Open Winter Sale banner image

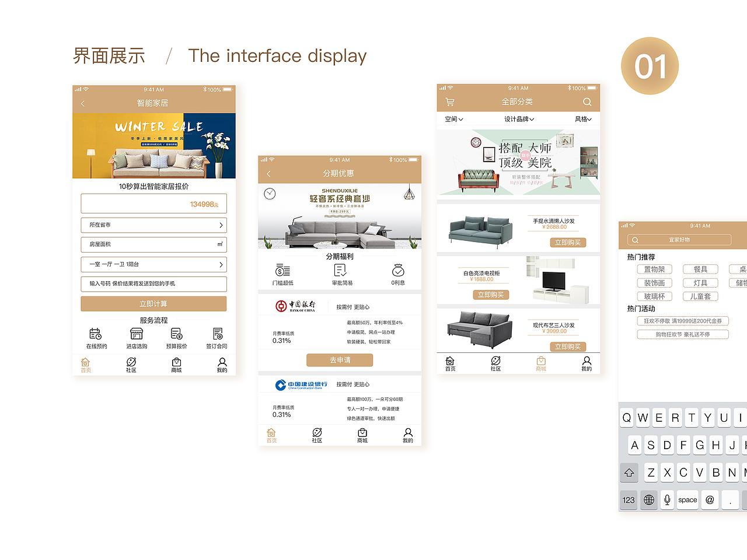coord(154,146)
